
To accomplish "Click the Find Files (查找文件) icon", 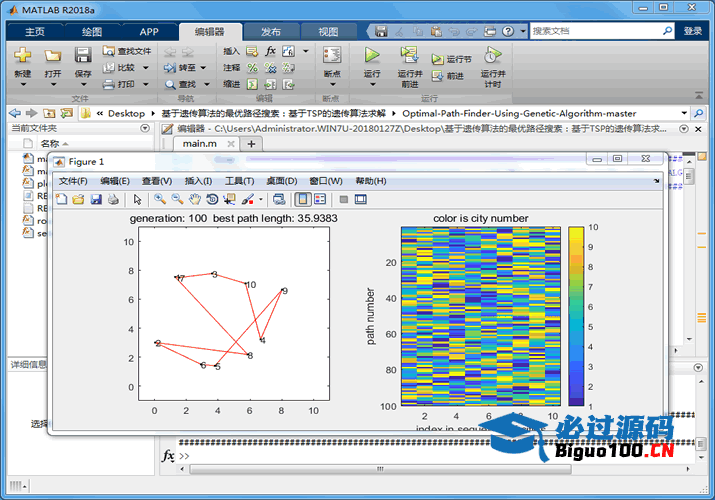I will pyautogui.click(x=109, y=51).
